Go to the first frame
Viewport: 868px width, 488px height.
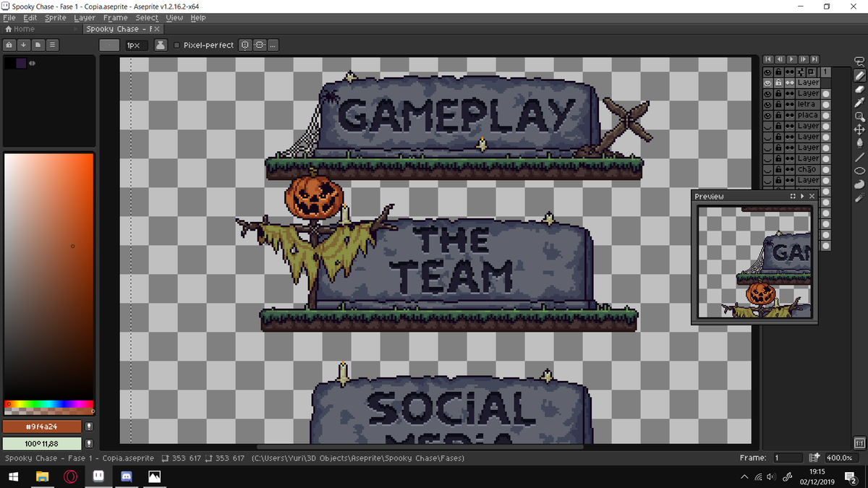click(769, 59)
